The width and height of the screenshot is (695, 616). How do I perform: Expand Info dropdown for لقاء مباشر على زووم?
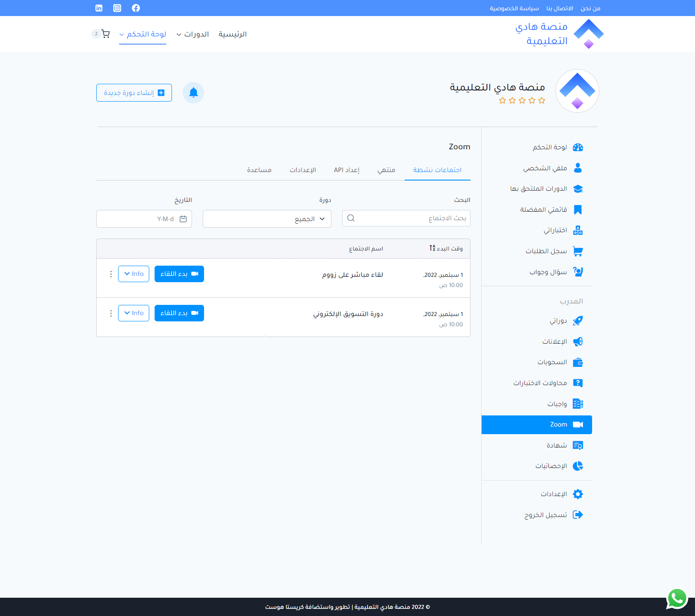point(134,274)
